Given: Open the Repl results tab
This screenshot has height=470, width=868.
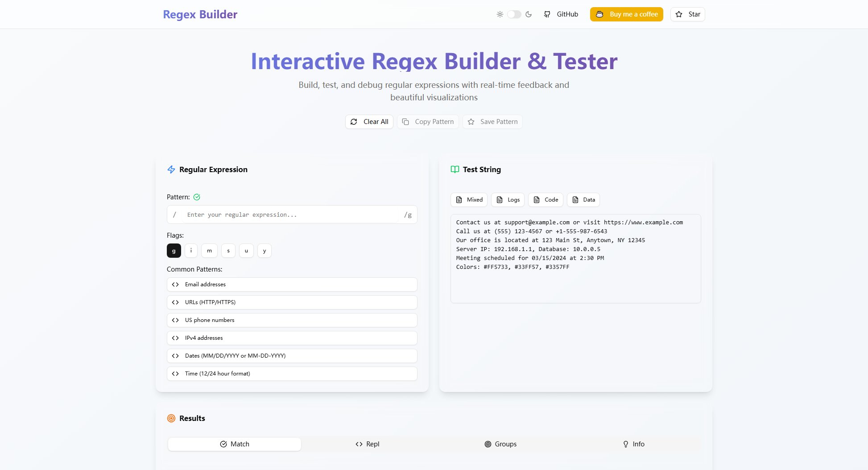Looking at the screenshot, I should tap(368, 444).
